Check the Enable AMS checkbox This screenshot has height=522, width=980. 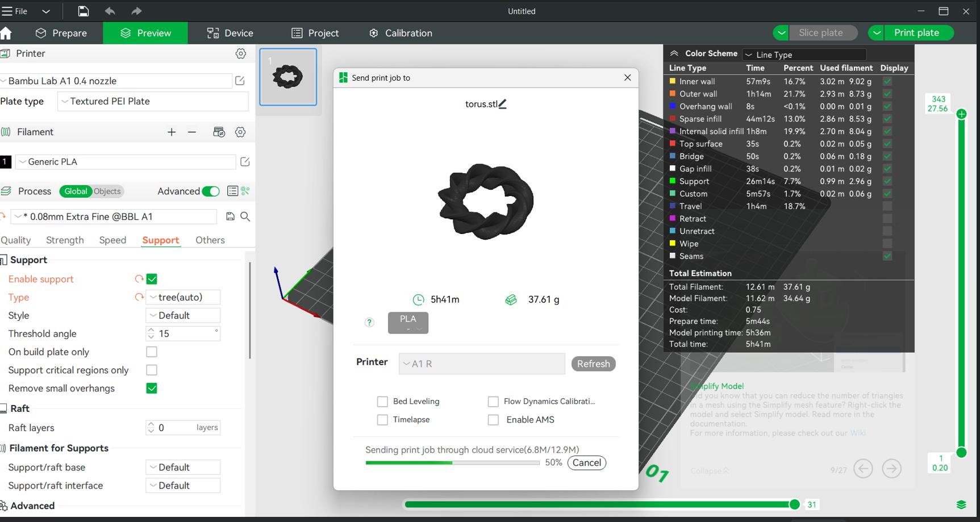493,420
